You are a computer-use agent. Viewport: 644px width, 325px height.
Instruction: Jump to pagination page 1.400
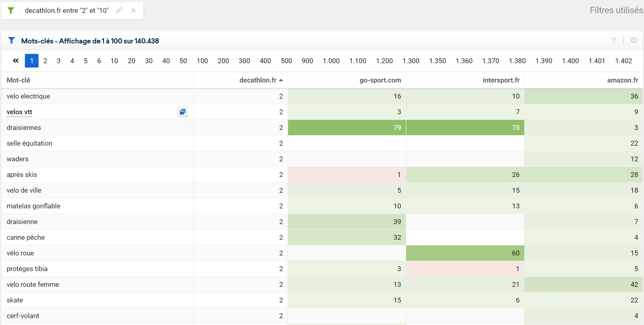(570, 61)
